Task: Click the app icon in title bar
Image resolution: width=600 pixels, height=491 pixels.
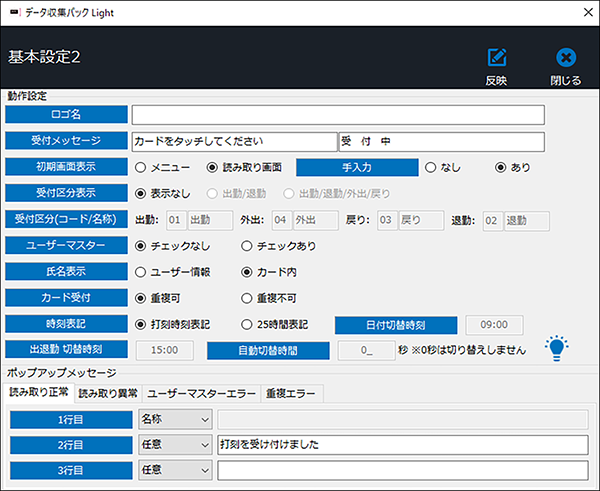Action: pos(15,13)
